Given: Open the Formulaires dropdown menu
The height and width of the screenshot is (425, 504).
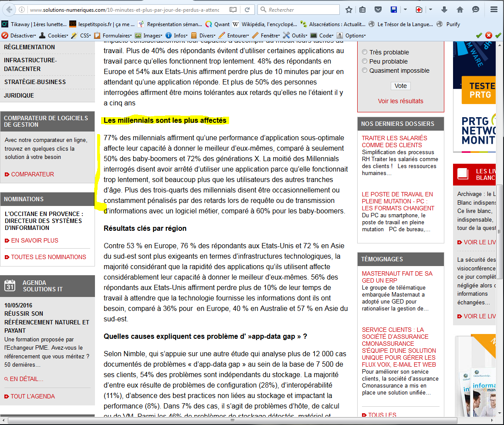Looking at the screenshot, I should (x=113, y=35).
